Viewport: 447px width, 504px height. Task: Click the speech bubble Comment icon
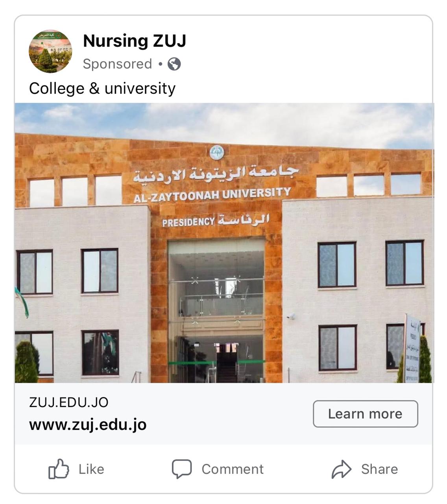click(x=182, y=469)
